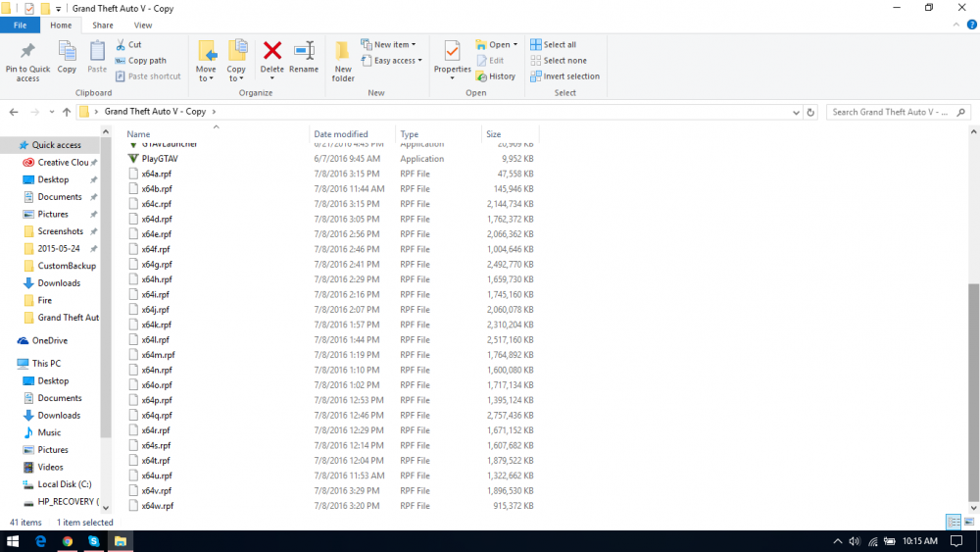Rename the selected file
The width and height of the screenshot is (980, 552).
304,58
